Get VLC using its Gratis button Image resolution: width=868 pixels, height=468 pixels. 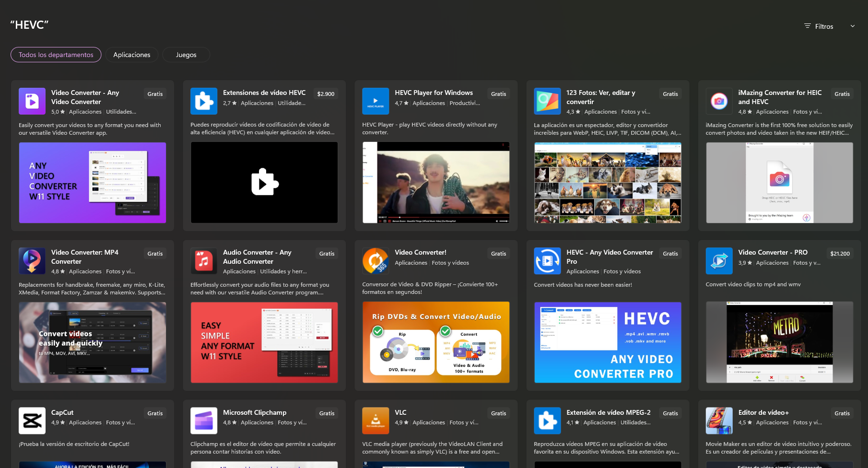(498, 413)
